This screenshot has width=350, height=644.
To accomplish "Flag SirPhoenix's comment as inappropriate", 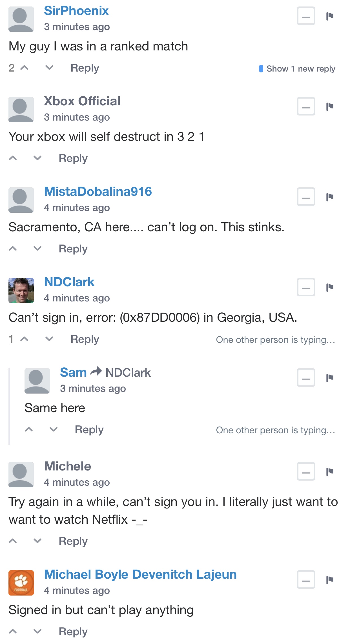I will pos(330,16).
